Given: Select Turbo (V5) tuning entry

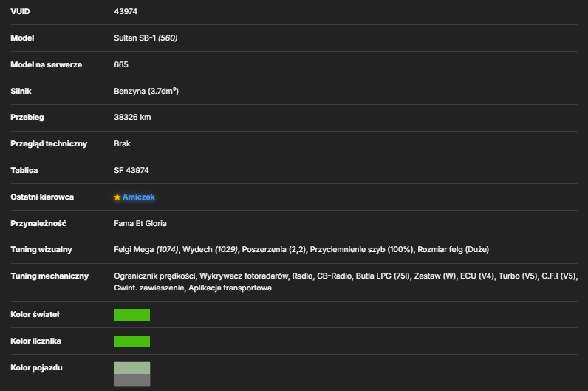Looking at the screenshot, I should (518, 276).
